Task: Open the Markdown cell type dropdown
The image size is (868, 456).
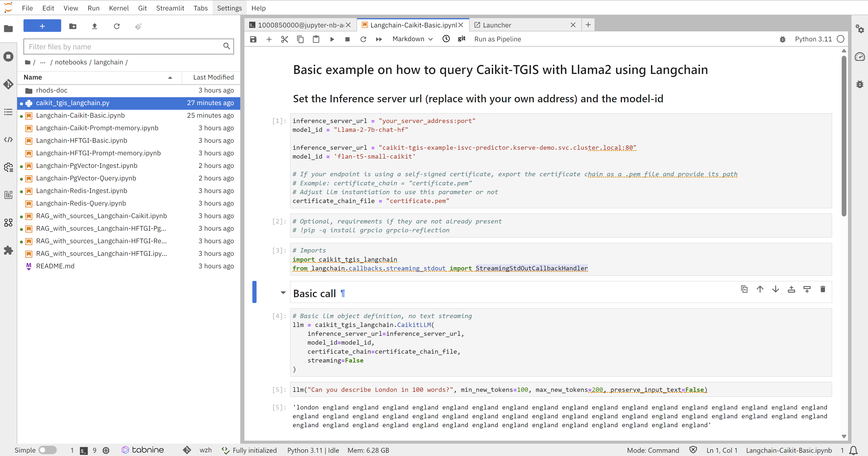Action: pyautogui.click(x=412, y=39)
